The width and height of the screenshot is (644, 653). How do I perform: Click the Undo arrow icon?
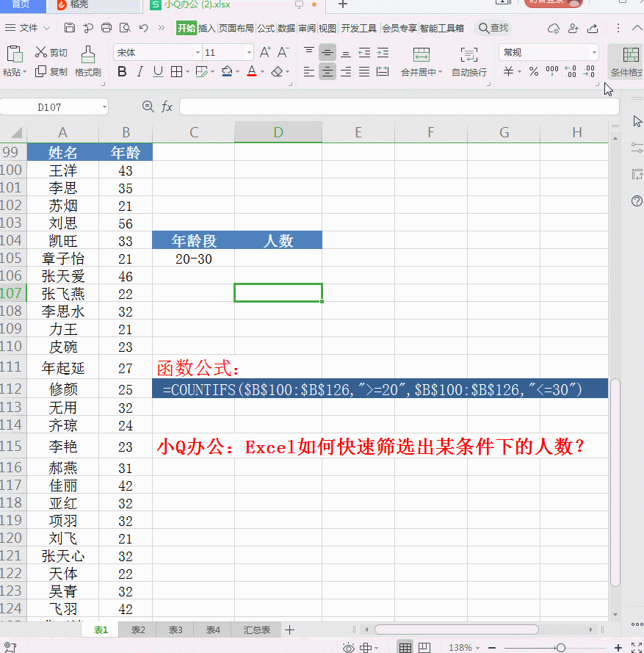click(144, 28)
